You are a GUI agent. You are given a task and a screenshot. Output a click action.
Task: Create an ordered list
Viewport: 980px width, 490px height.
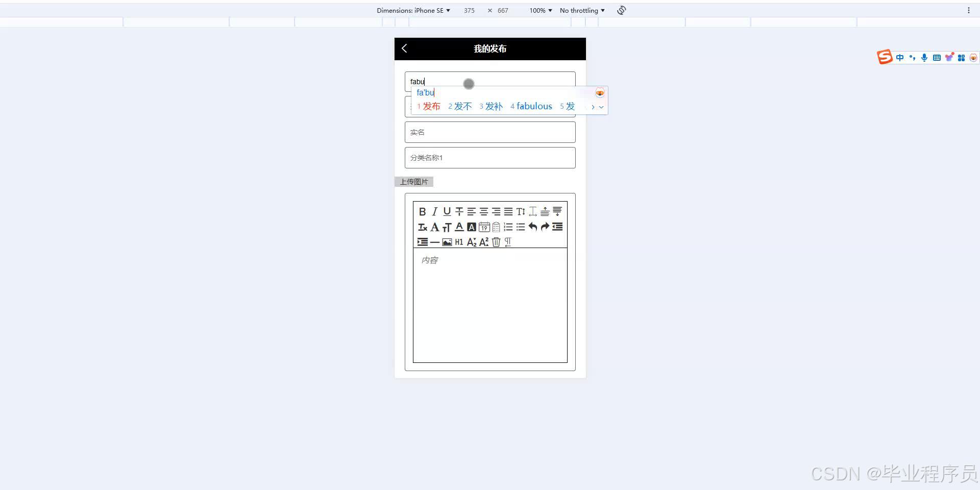click(508, 227)
